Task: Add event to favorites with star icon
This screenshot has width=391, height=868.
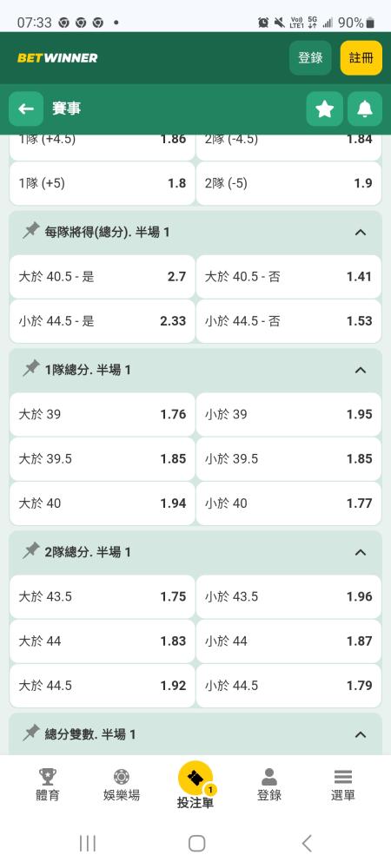Action: click(x=325, y=109)
